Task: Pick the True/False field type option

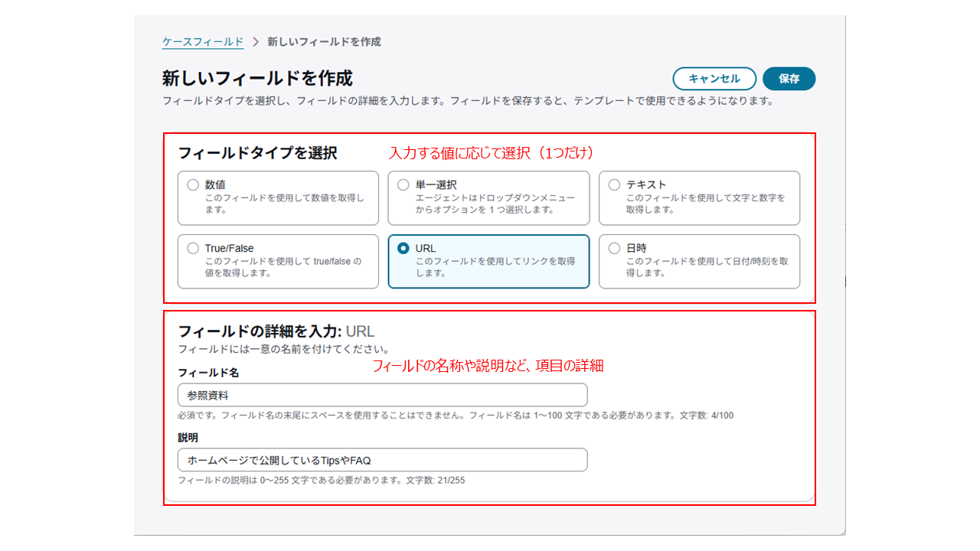Action: [x=193, y=248]
